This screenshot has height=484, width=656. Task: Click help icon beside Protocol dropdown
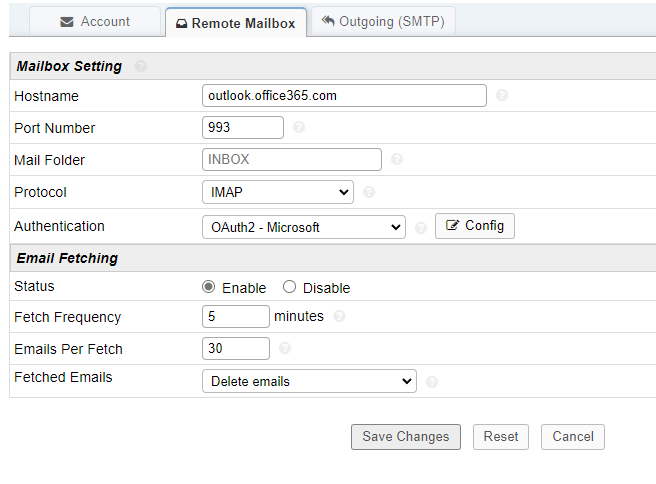click(x=369, y=192)
